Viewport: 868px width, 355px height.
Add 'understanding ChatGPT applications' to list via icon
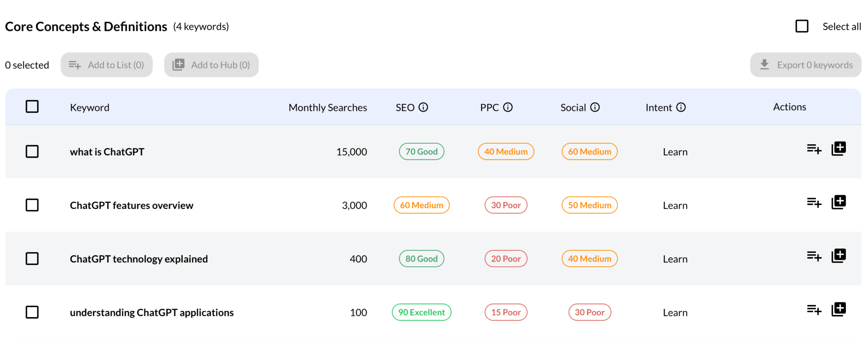814,309
